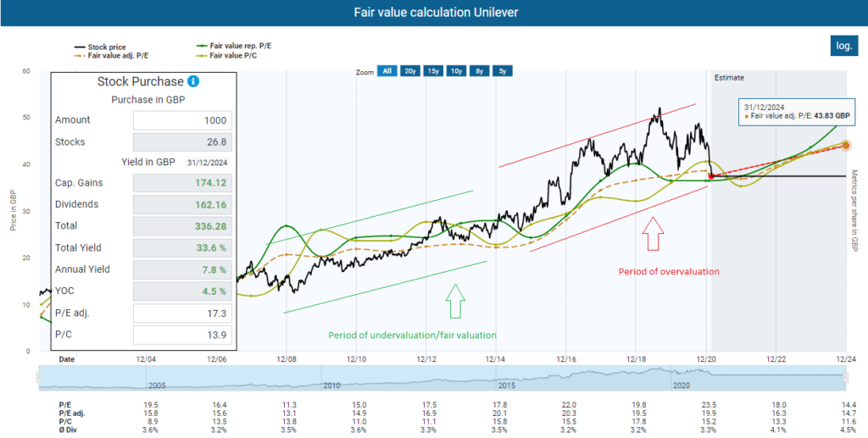Image resolution: width=868 pixels, height=438 pixels.
Task: Click the Estimate label on chart
Action: click(x=729, y=78)
